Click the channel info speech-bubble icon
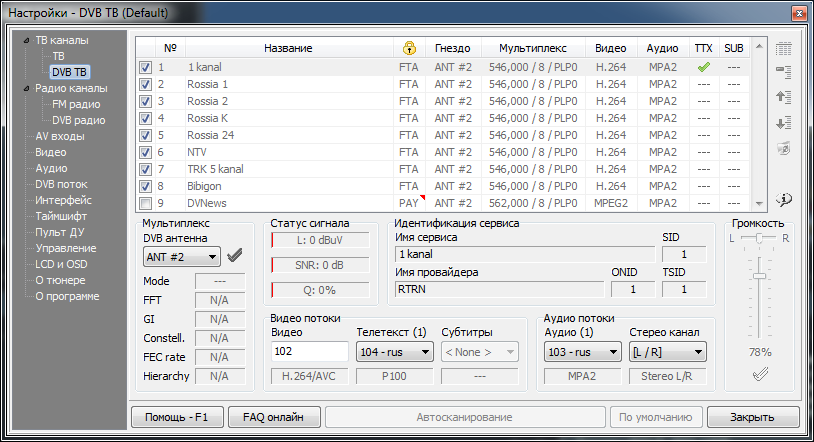Image resolution: width=814 pixels, height=442 pixels. tap(785, 197)
